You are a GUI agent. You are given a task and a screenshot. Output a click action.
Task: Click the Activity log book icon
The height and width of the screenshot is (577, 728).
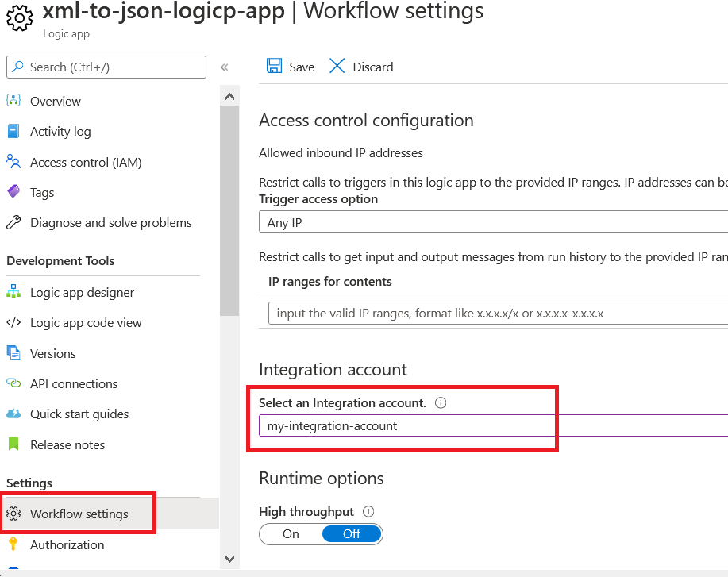coord(13,131)
